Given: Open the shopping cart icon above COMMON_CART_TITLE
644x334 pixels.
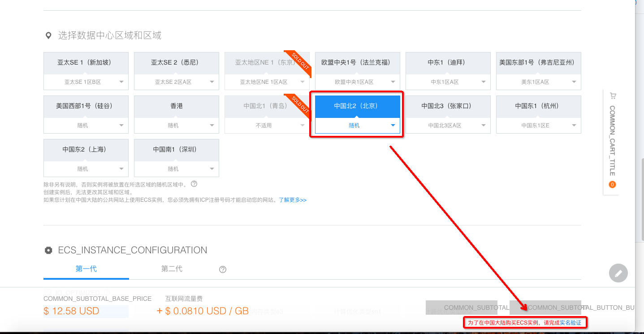Looking at the screenshot, I should [x=612, y=95].
